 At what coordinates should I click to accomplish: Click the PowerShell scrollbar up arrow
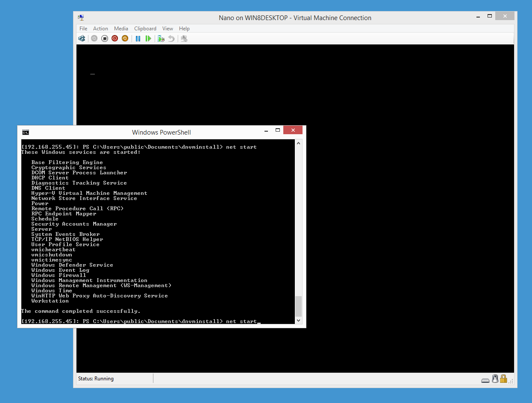click(298, 144)
